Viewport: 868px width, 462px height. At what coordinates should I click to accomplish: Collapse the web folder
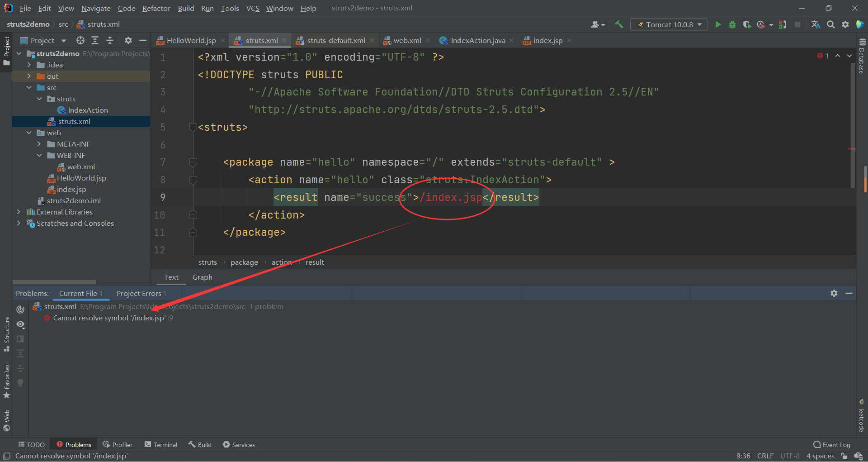coord(29,133)
